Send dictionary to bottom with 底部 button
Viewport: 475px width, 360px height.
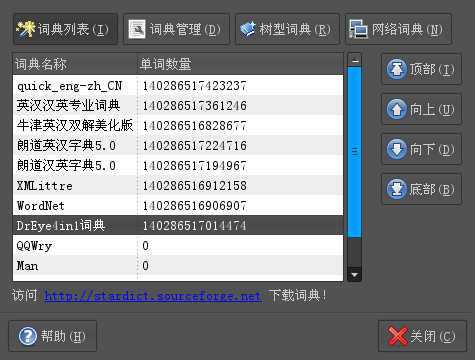point(421,189)
